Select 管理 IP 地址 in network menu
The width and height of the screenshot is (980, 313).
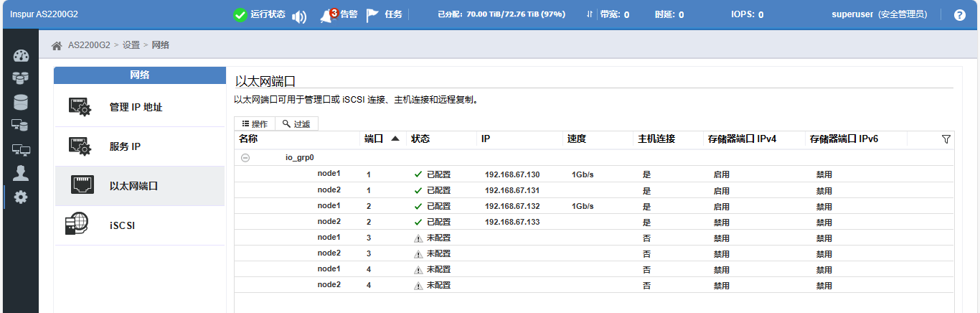[x=136, y=108]
